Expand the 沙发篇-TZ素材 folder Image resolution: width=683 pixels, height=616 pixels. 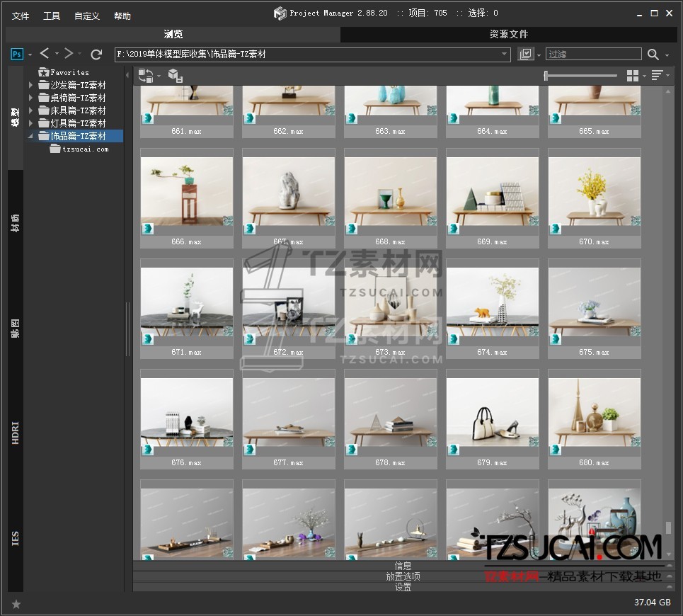pyautogui.click(x=31, y=86)
